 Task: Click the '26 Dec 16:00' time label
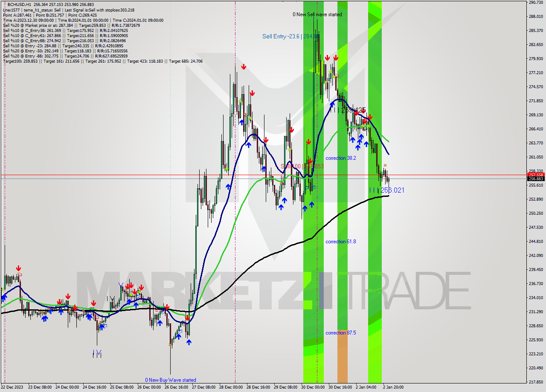point(176,387)
